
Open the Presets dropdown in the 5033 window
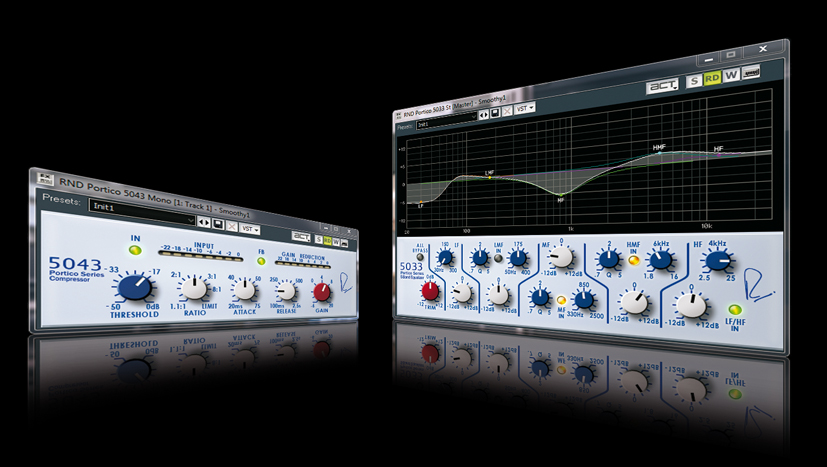(446, 121)
